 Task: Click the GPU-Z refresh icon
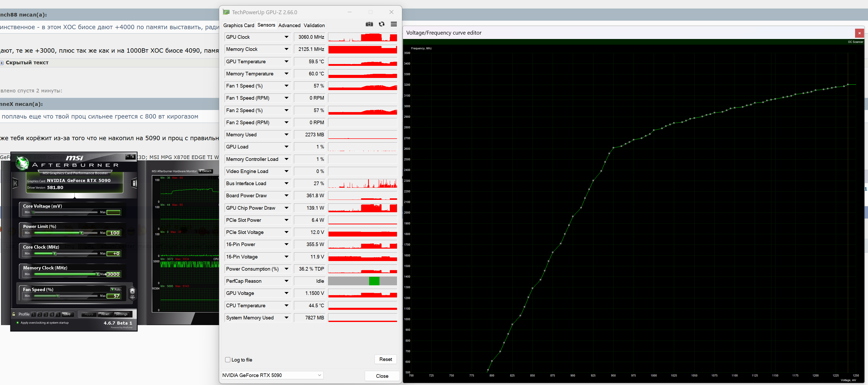point(382,24)
